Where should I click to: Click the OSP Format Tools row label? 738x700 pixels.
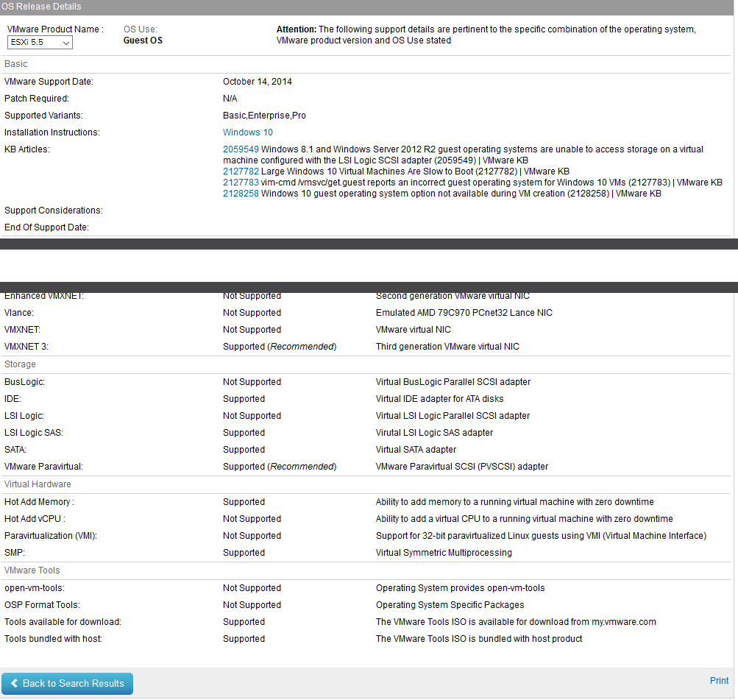pyautogui.click(x=42, y=605)
